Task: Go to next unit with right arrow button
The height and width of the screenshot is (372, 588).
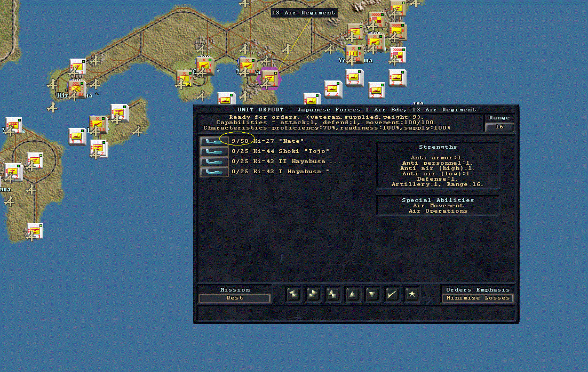Action: 313,294
